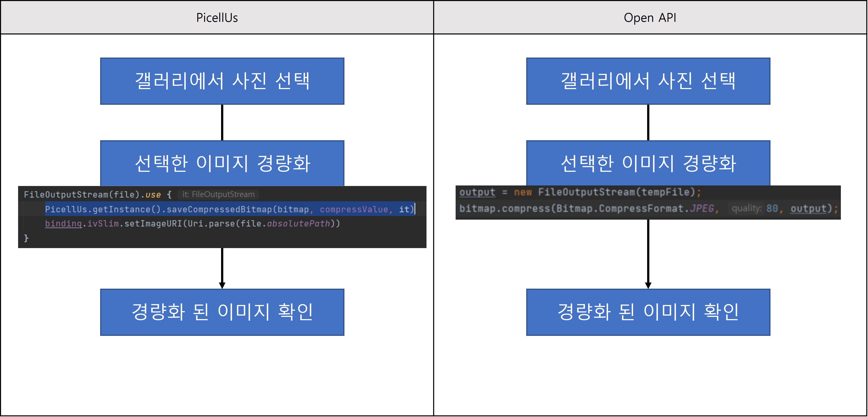Click the PicellUs column header
This screenshot has height=417, width=868.
[217, 17]
